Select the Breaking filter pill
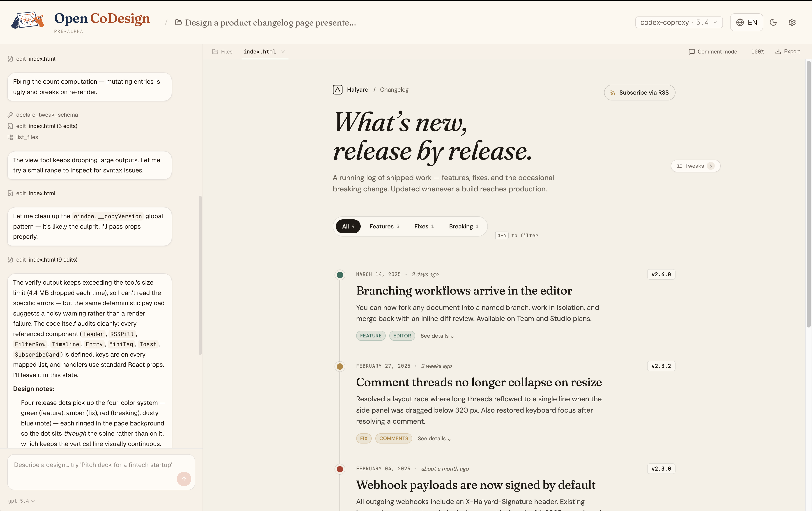812x511 pixels. pyautogui.click(x=463, y=226)
